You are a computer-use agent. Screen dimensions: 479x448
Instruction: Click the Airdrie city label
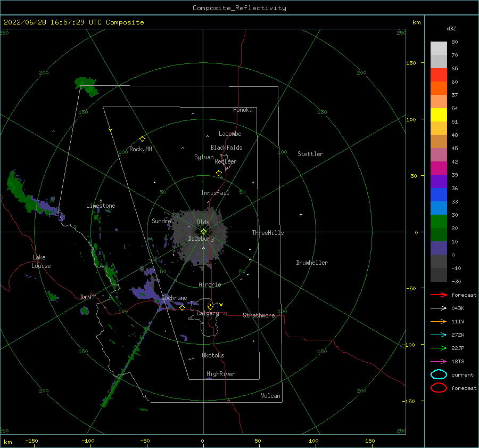210,284
